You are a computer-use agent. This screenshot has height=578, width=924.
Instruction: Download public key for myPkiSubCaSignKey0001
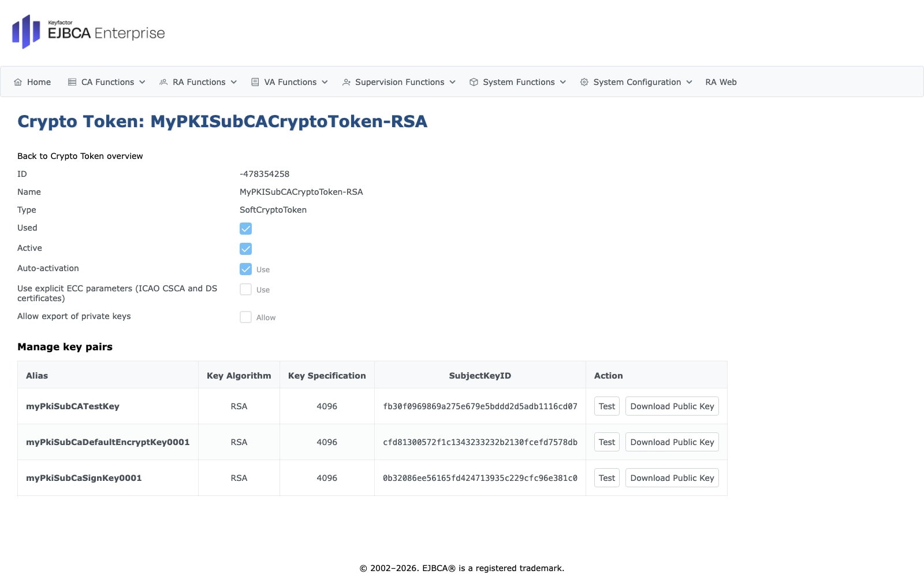[672, 478]
